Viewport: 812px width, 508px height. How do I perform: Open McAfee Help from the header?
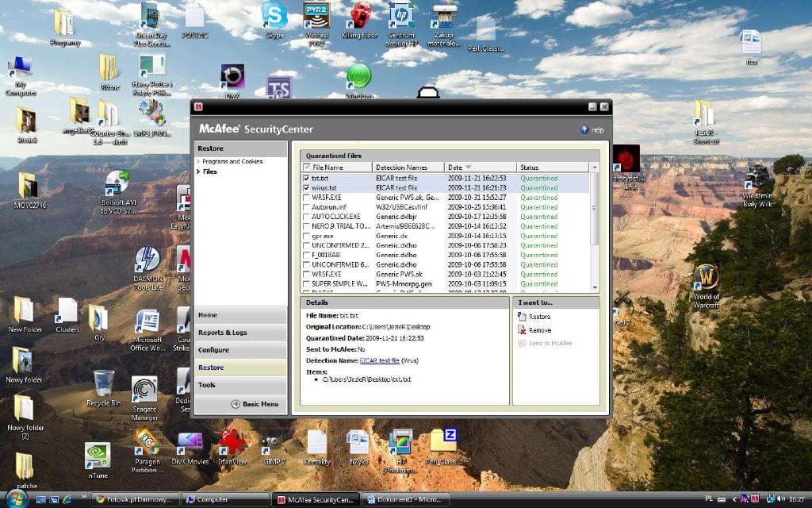click(x=592, y=130)
